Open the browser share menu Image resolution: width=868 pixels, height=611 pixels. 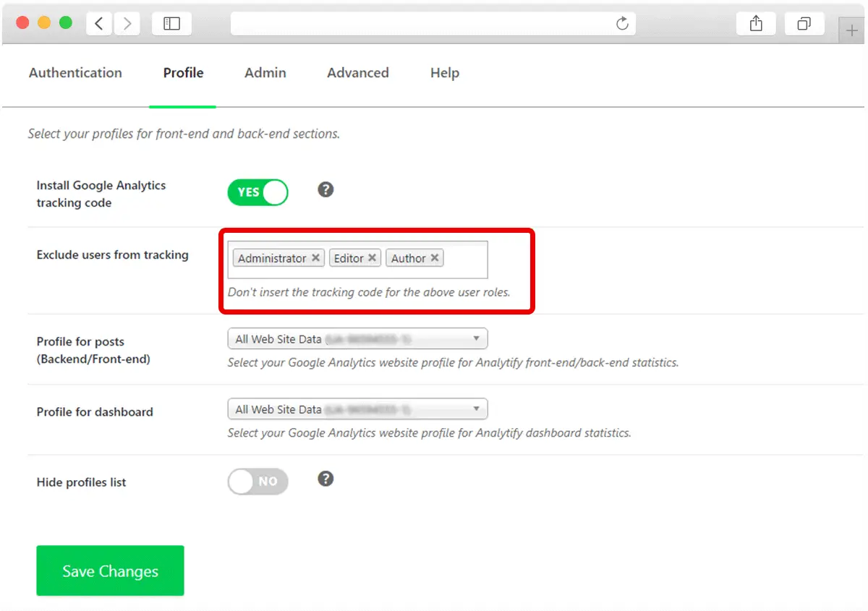[x=756, y=24]
